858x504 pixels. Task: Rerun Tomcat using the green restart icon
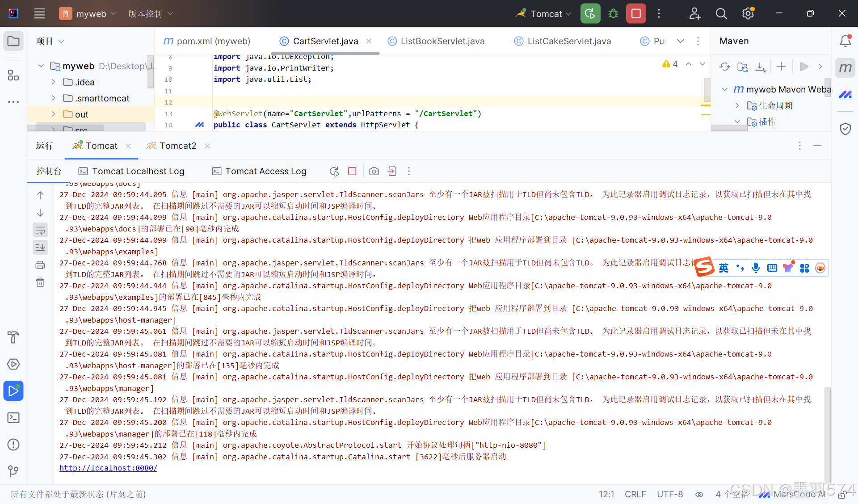tap(590, 13)
